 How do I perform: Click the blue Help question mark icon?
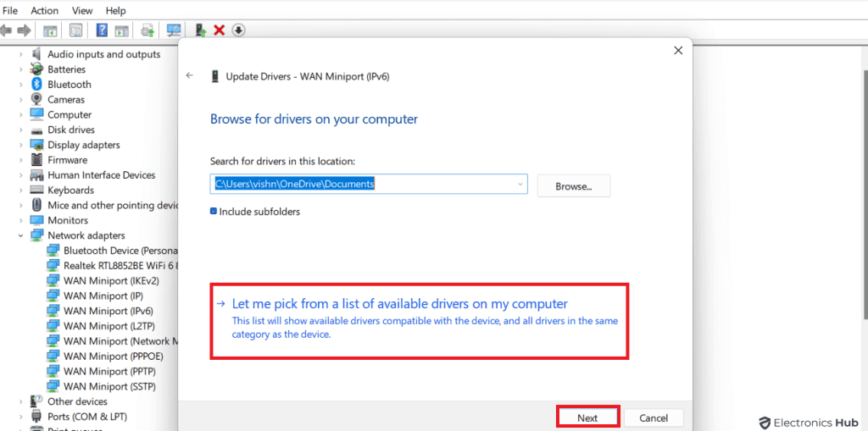102,30
